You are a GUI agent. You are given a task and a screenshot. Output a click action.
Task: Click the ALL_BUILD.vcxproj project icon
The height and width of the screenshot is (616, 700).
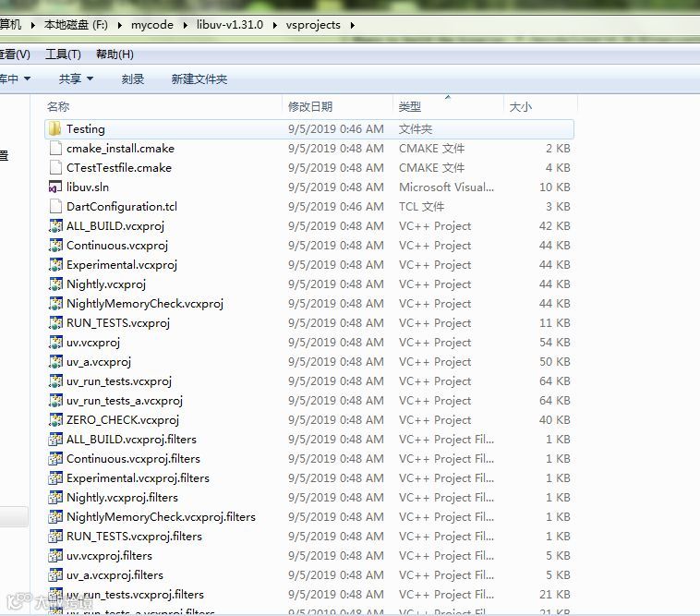coord(55,226)
